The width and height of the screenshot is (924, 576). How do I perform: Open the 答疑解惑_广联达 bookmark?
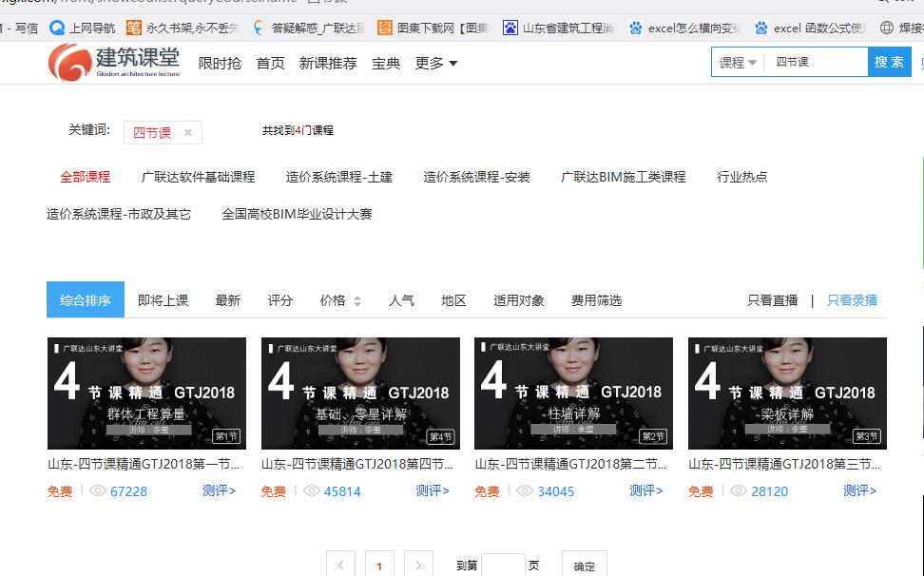(x=309, y=28)
